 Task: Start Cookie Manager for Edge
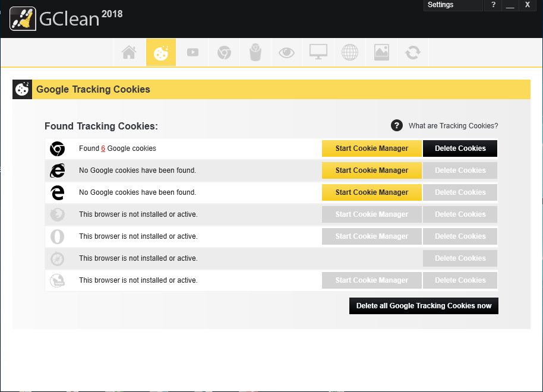(x=371, y=192)
